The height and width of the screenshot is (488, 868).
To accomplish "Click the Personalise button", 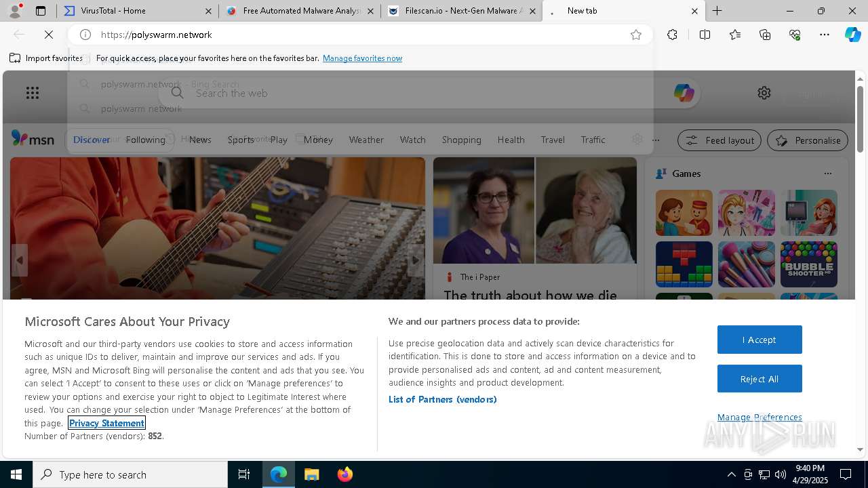I will click(808, 140).
